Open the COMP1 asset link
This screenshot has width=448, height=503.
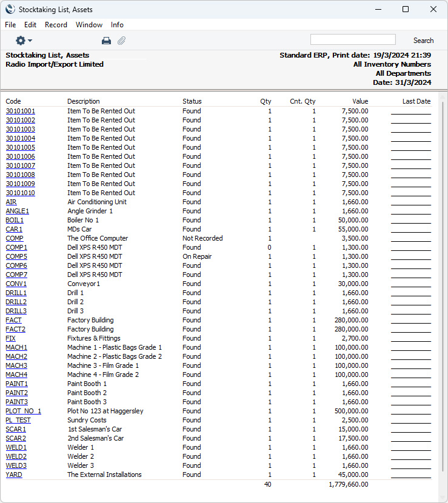pos(16,248)
